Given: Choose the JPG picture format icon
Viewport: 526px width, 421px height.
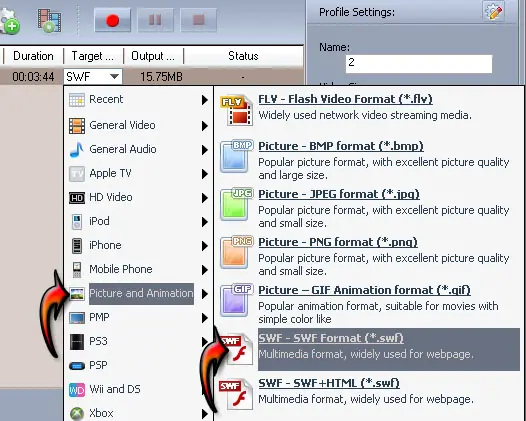Looking at the screenshot, I should click(236, 205).
